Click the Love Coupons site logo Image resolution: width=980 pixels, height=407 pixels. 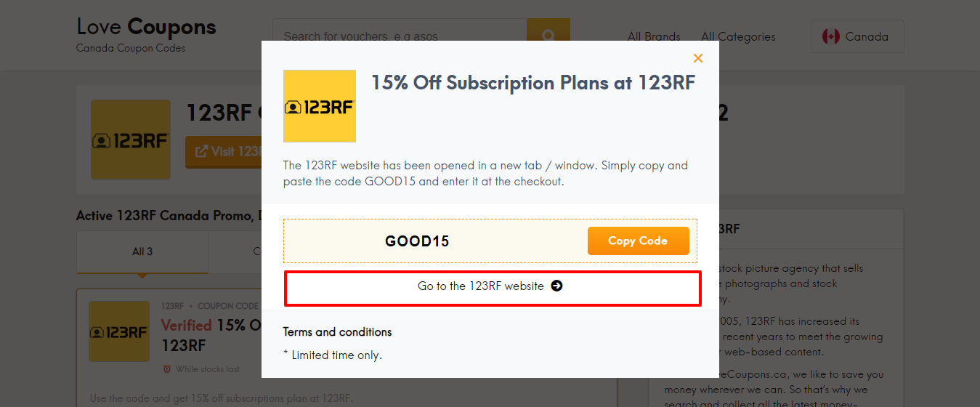146,34
